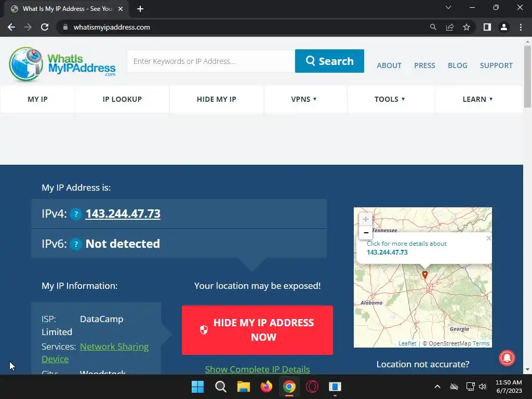Viewport: 532px width, 399px height.
Task: Click the 'Location not accurate?' text
Action: point(423,364)
